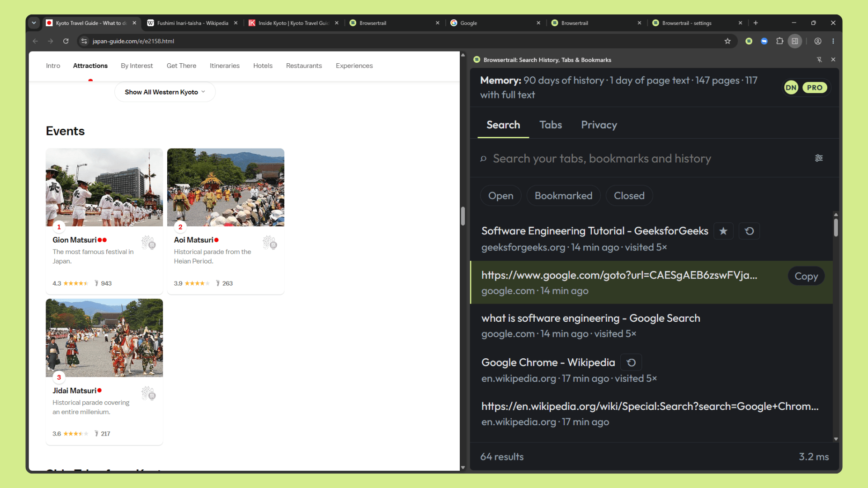Switch to the Tabs tab in Browsertrail
This screenshot has height=488, width=868.
click(x=551, y=125)
